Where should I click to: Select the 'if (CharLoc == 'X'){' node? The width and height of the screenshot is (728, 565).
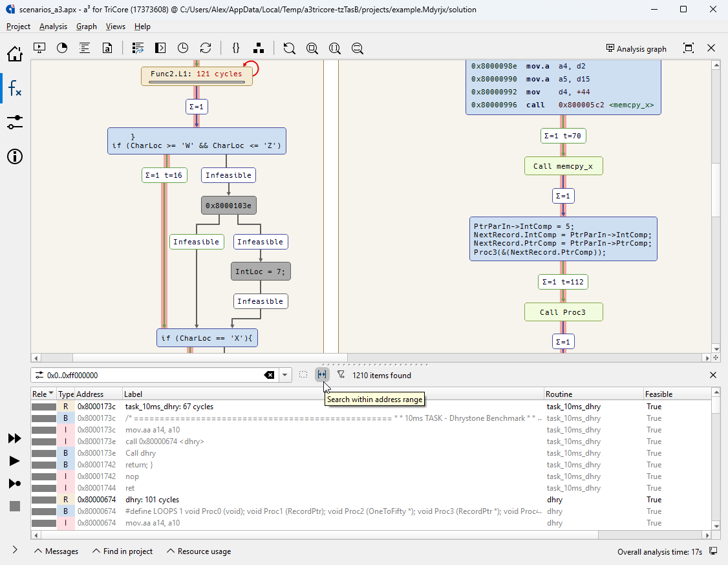pos(207,338)
